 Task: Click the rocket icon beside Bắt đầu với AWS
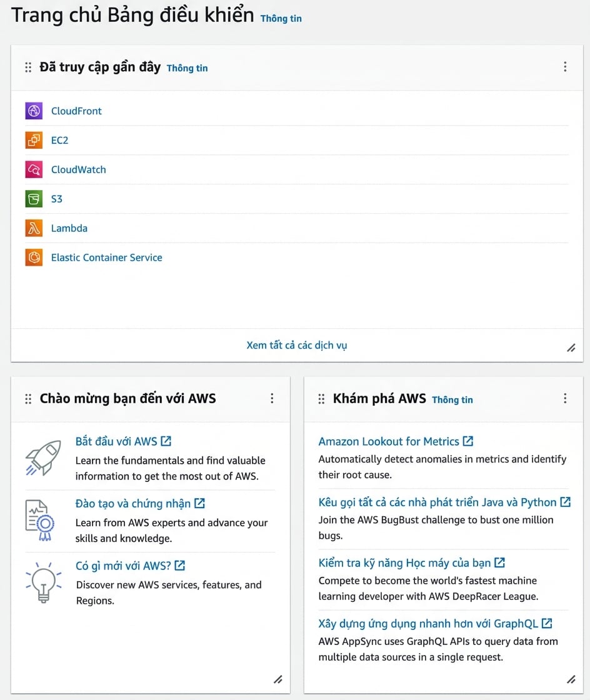point(43,458)
